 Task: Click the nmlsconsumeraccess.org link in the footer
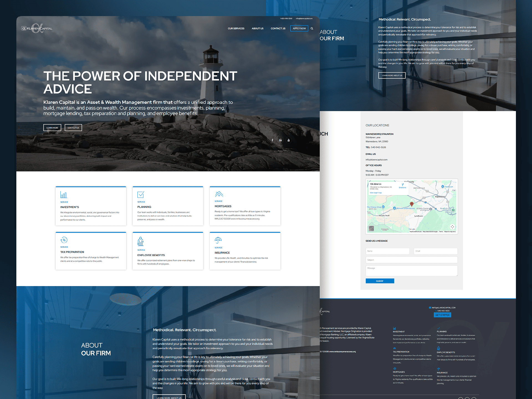coord(343,352)
